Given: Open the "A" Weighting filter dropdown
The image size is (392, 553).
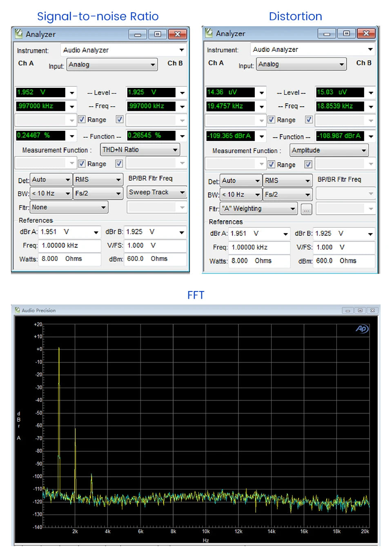Looking at the screenshot, I should 258,208.
